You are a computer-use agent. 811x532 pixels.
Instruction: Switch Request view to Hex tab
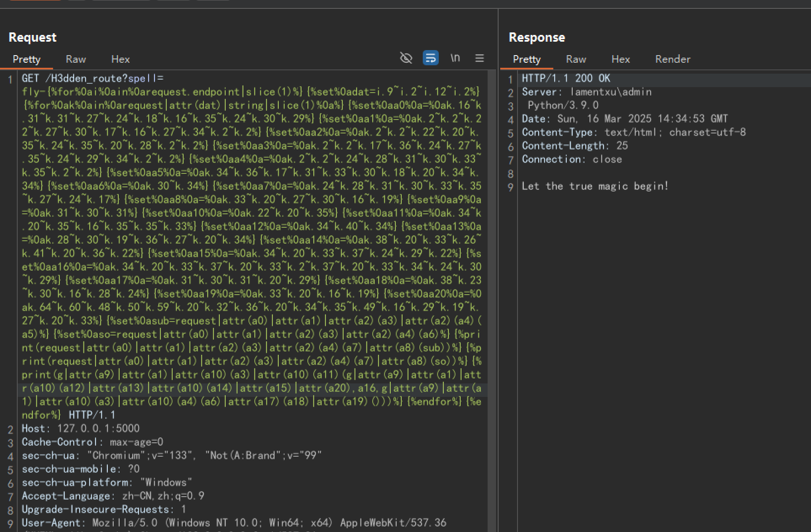tap(120, 59)
